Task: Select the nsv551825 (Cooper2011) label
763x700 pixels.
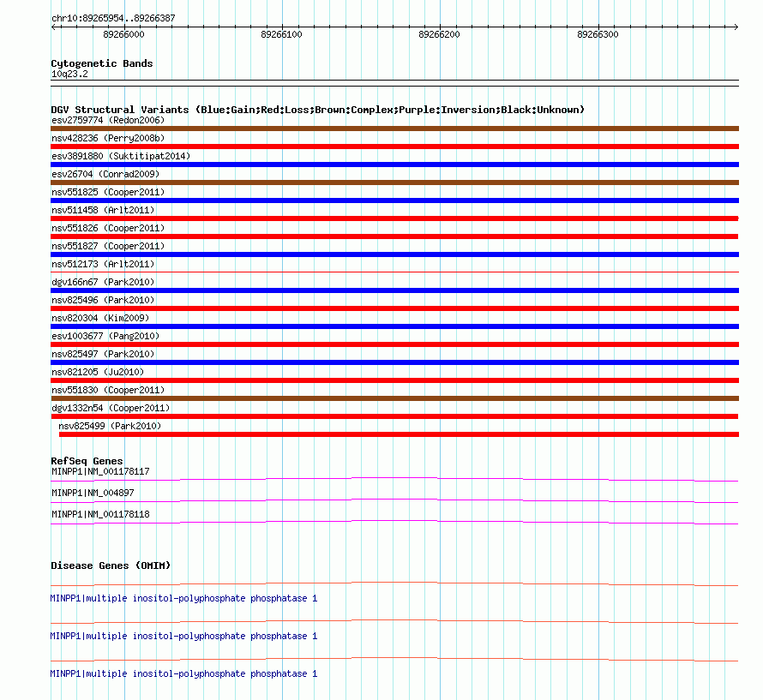Action: [x=108, y=192]
